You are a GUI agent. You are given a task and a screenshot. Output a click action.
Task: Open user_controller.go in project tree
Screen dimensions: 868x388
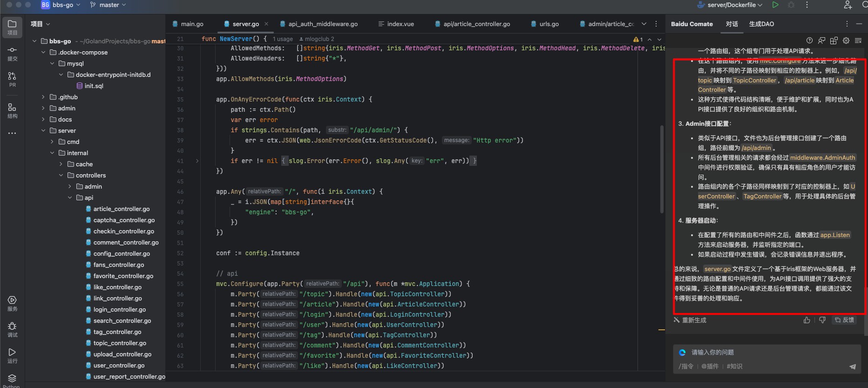(115, 365)
